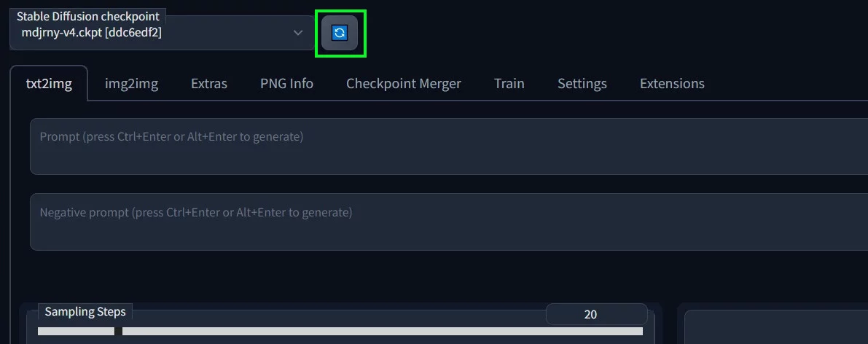This screenshot has height=344, width=868.
Task: Expand the checkpoint dropdown chevron
Action: 298,33
